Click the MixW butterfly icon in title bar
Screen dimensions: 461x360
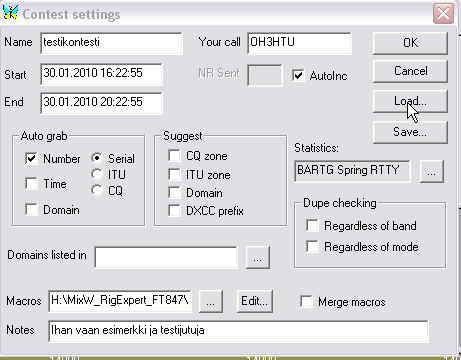[10, 12]
